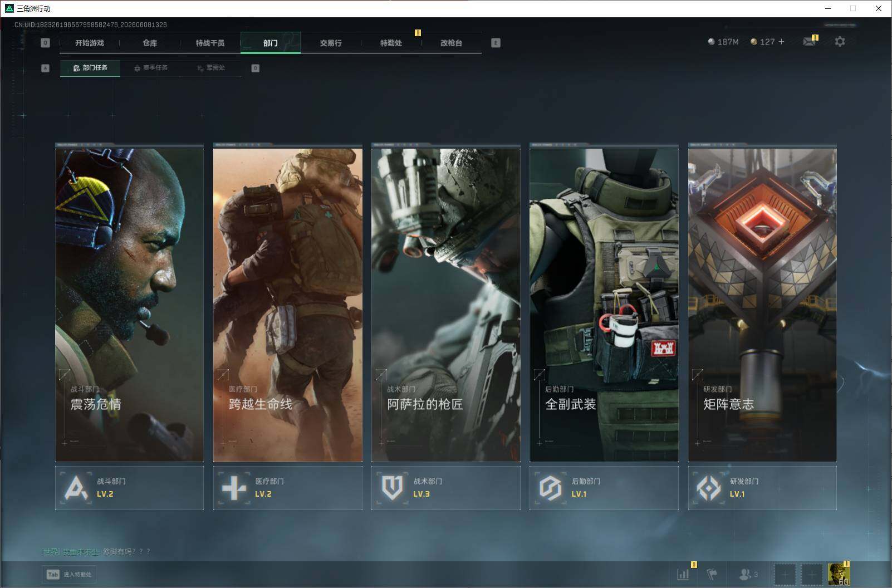
Task: Click the D key hint after 军需处
Action: pos(255,68)
